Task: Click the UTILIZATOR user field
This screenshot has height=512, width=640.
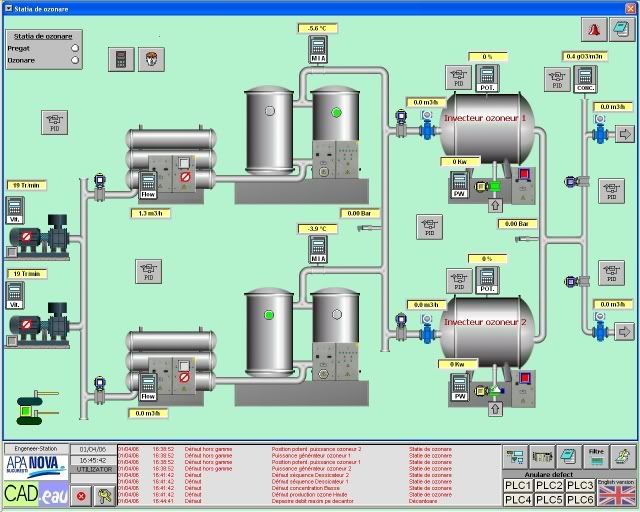Action: tap(93, 470)
